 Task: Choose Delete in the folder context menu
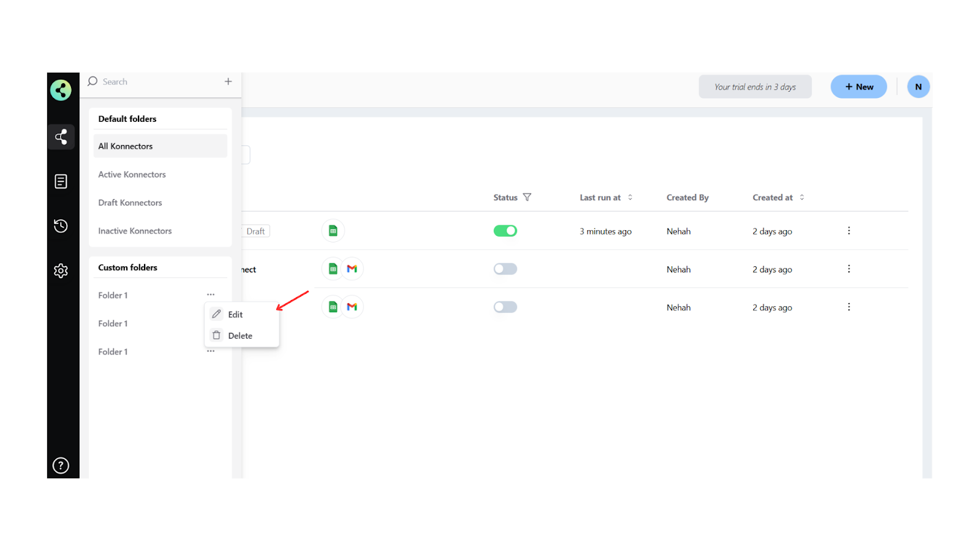click(x=242, y=335)
